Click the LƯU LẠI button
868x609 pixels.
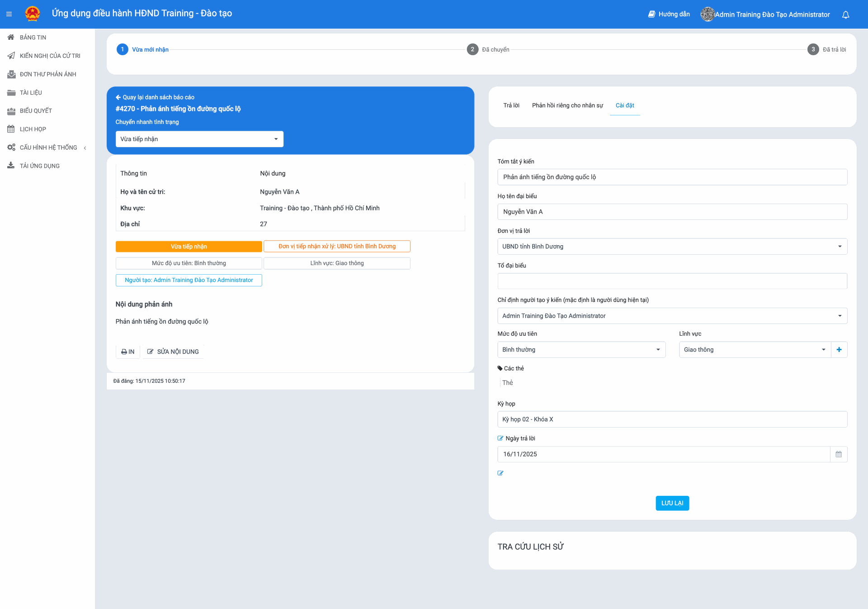pyautogui.click(x=672, y=503)
